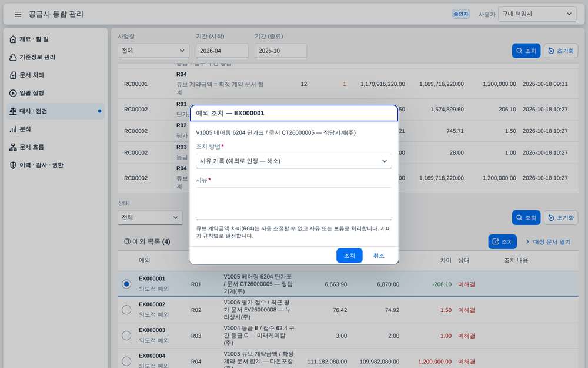Confirm with the dialog 조치 button
588x368 pixels.
point(349,256)
